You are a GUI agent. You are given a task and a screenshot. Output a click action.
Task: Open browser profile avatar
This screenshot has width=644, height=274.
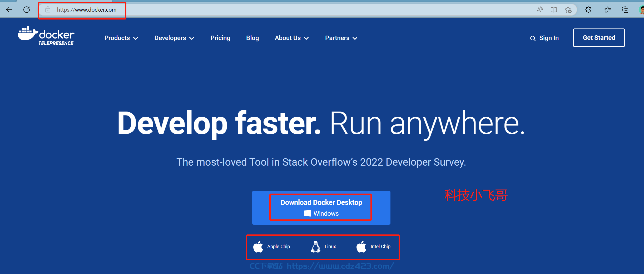641,10
